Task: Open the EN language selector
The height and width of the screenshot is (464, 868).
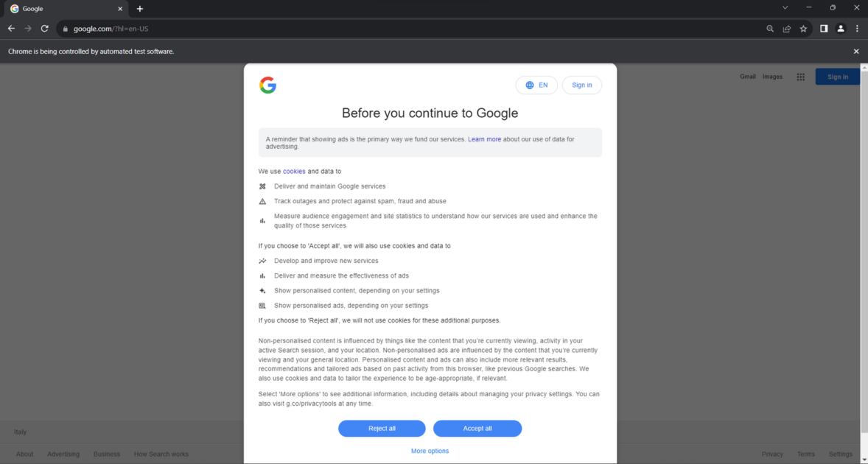Action: (536, 85)
